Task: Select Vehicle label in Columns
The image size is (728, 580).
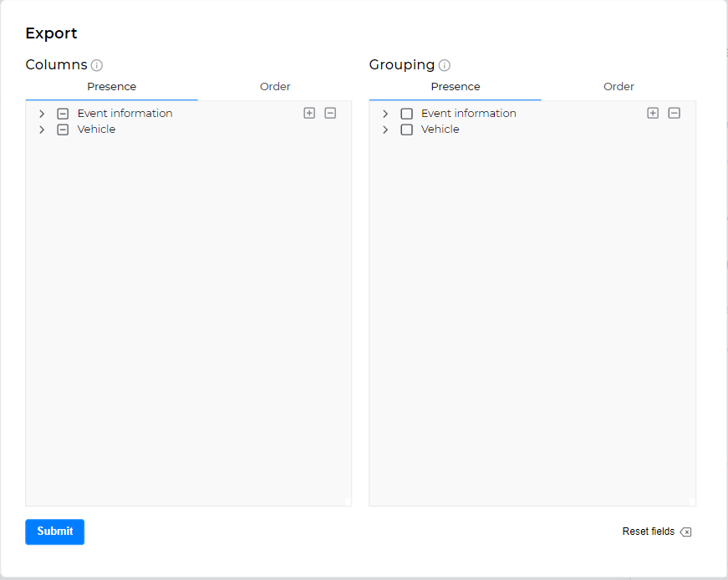Action: (x=97, y=129)
